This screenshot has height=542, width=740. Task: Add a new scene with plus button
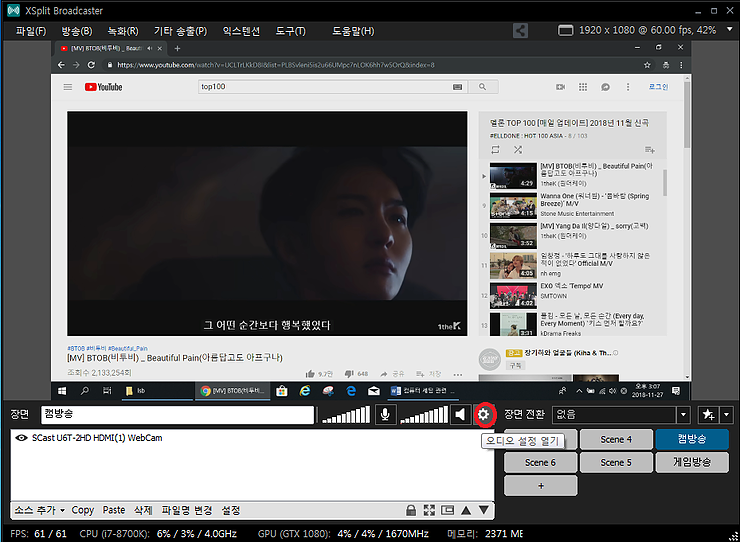click(540, 485)
